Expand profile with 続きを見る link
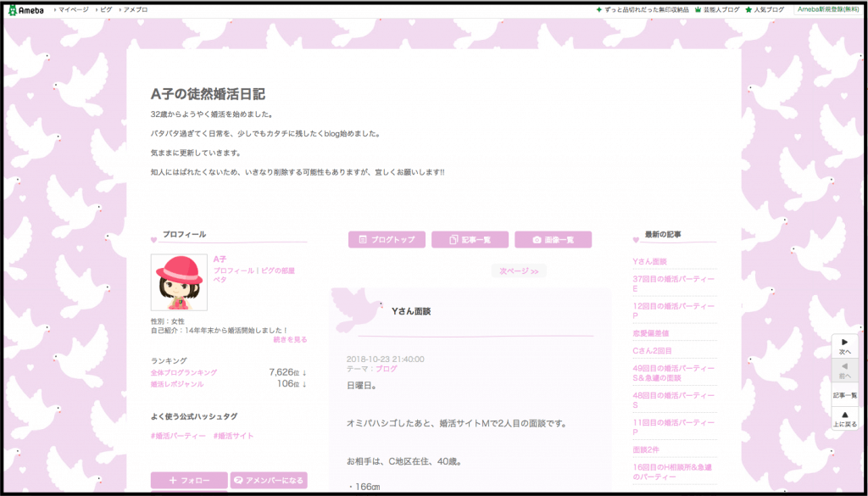This screenshot has height=496, width=868. point(290,339)
